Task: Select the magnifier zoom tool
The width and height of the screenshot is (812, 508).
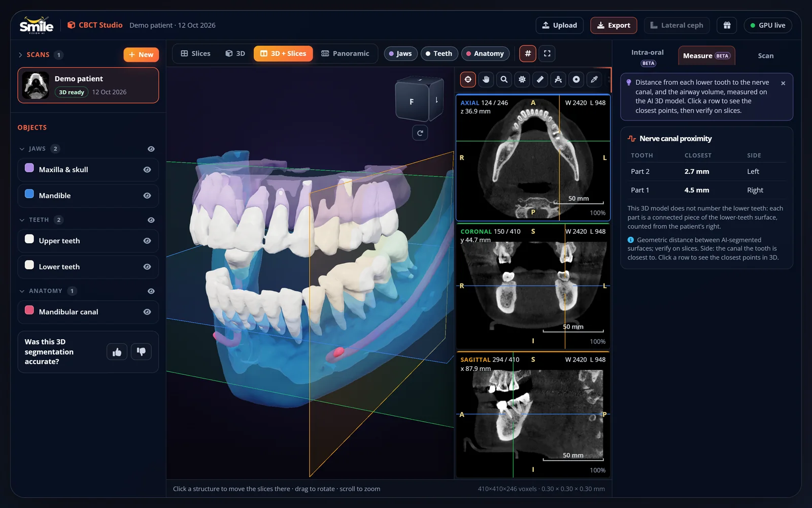Action: (x=504, y=79)
